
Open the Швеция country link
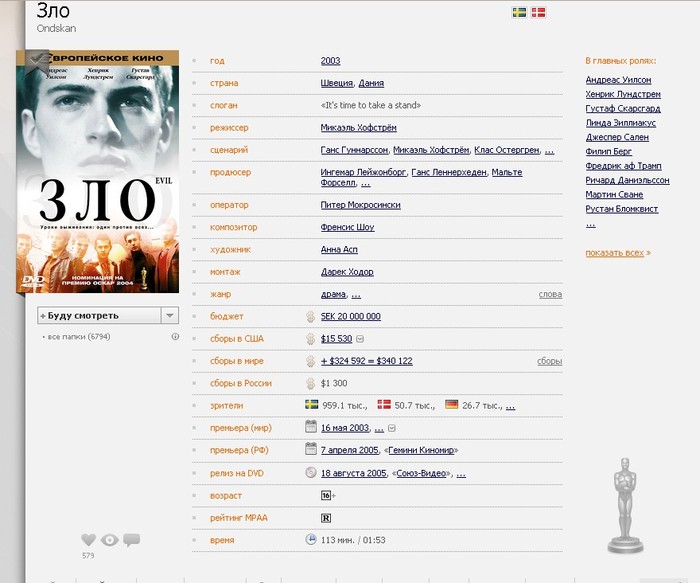pyautogui.click(x=337, y=83)
